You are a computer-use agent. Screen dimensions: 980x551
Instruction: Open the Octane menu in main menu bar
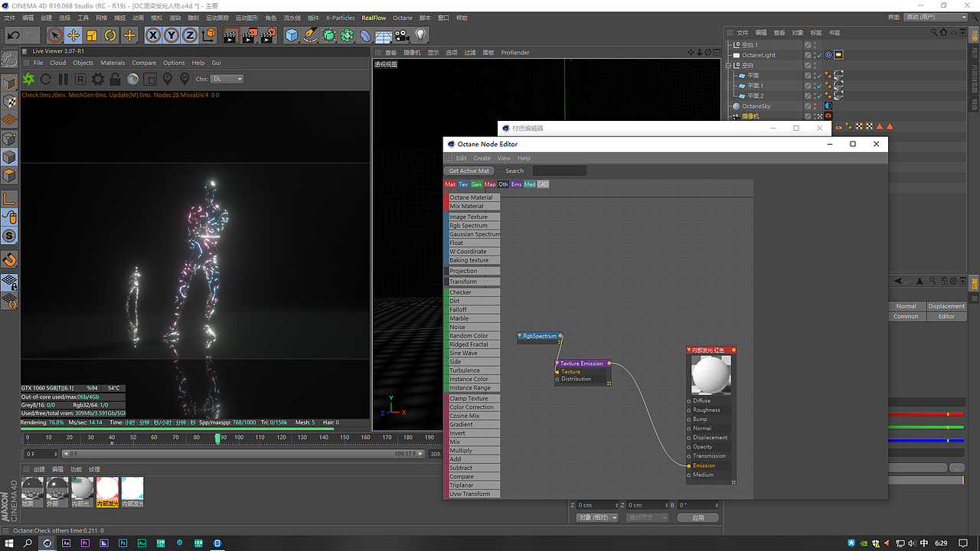pyautogui.click(x=403, y=18)
